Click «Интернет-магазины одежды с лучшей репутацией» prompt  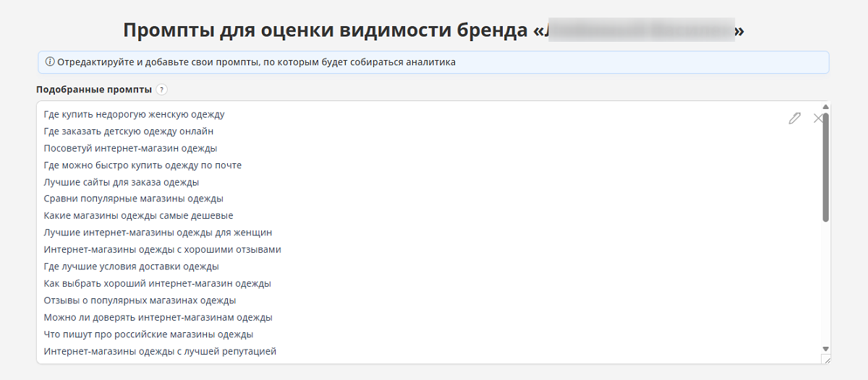click(x=160, y=351)
